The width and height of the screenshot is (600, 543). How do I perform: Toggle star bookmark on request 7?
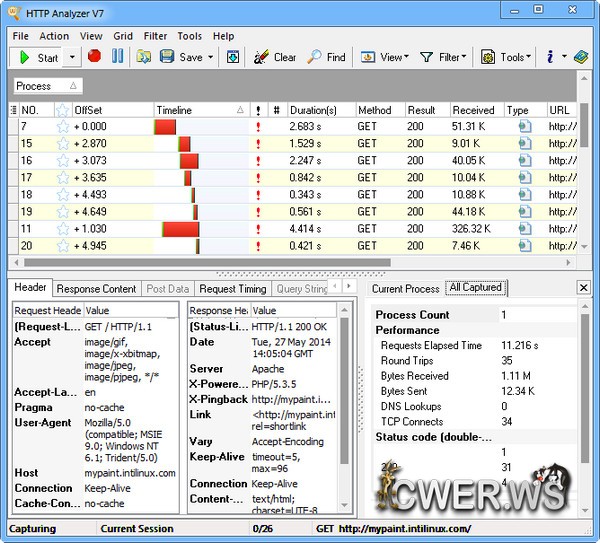(62, 127)
